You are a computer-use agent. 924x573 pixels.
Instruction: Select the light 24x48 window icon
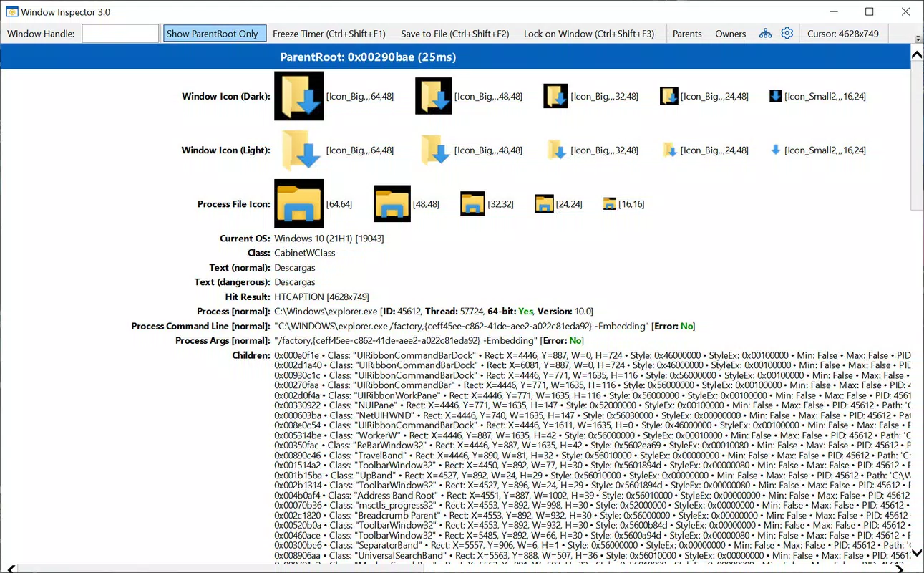tap(668, 150)
